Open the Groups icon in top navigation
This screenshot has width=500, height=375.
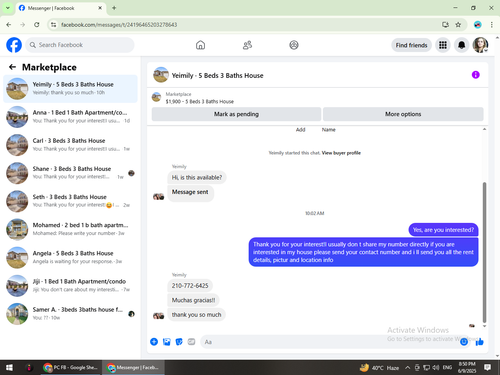[x=294, y=45]
